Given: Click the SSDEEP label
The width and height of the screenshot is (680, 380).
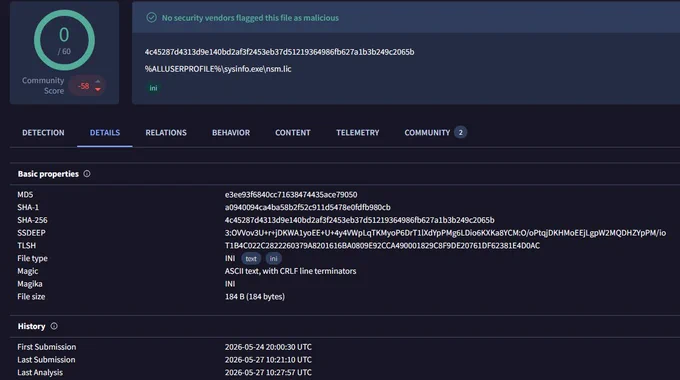Looking at the screenshot, I should point(31,233).
